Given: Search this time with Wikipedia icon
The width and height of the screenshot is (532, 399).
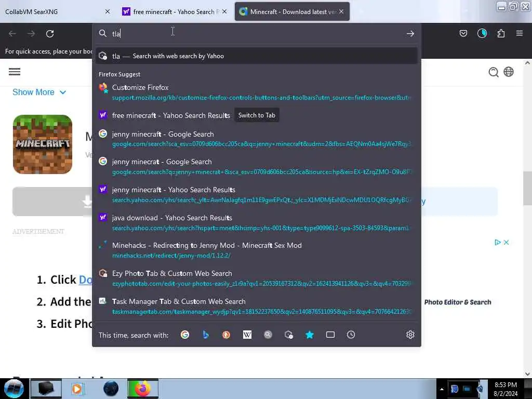Looking at the screenshot, I should (247, 335).
